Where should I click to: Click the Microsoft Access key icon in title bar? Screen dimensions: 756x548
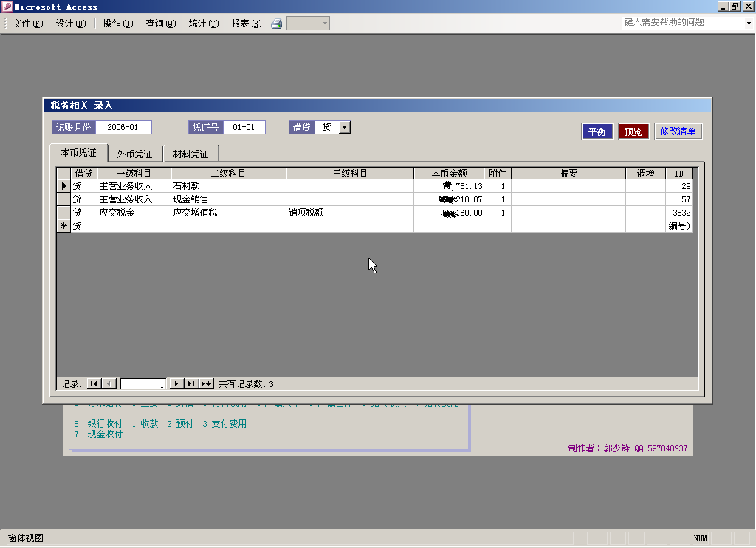point(7,7)
